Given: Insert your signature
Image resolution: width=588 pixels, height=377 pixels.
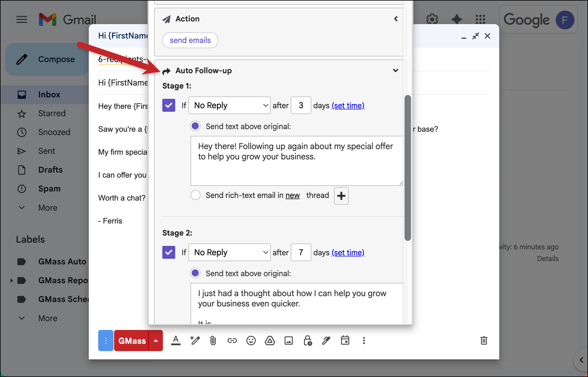Looking at the screenshot, I should [x=326, y=341].
